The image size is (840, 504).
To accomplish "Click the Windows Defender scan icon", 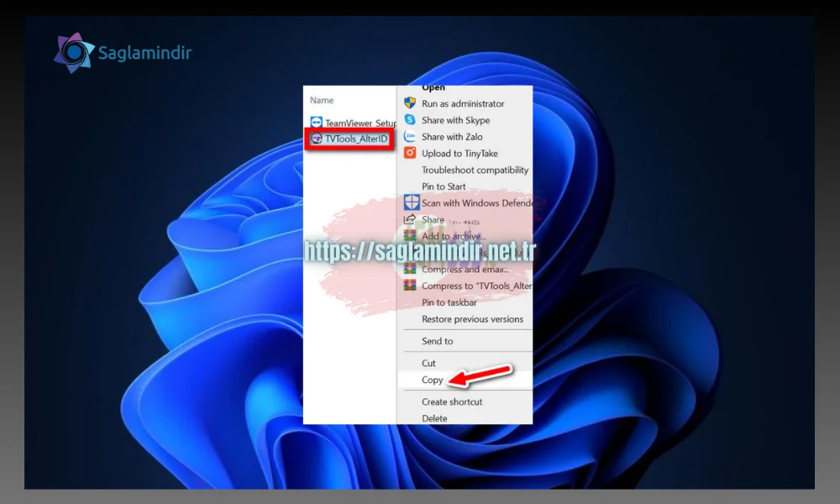I will (x=412, y=202).
